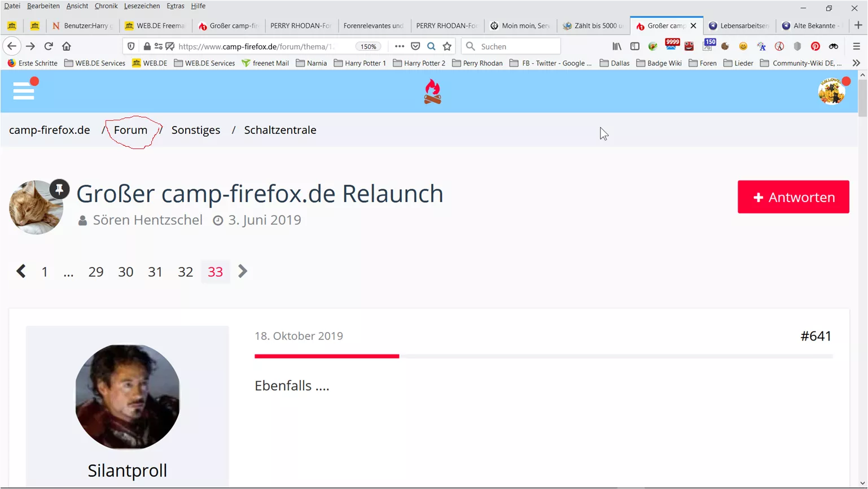The width and height of the screenshot is (868, 489).
Task: Open the binoculars extension icon
Action: tap(834, 46)
